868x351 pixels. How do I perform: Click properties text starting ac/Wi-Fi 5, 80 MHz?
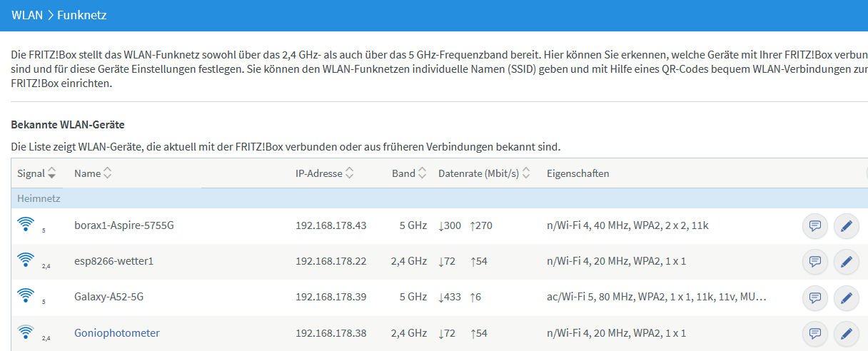point(657,297)
